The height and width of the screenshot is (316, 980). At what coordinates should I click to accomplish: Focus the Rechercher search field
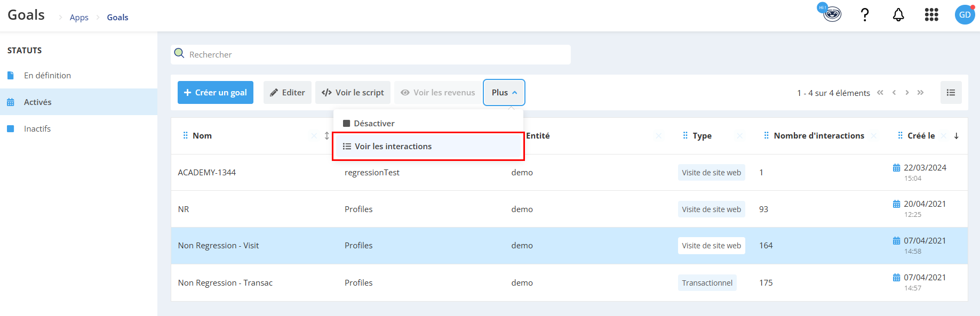(371, 54)
